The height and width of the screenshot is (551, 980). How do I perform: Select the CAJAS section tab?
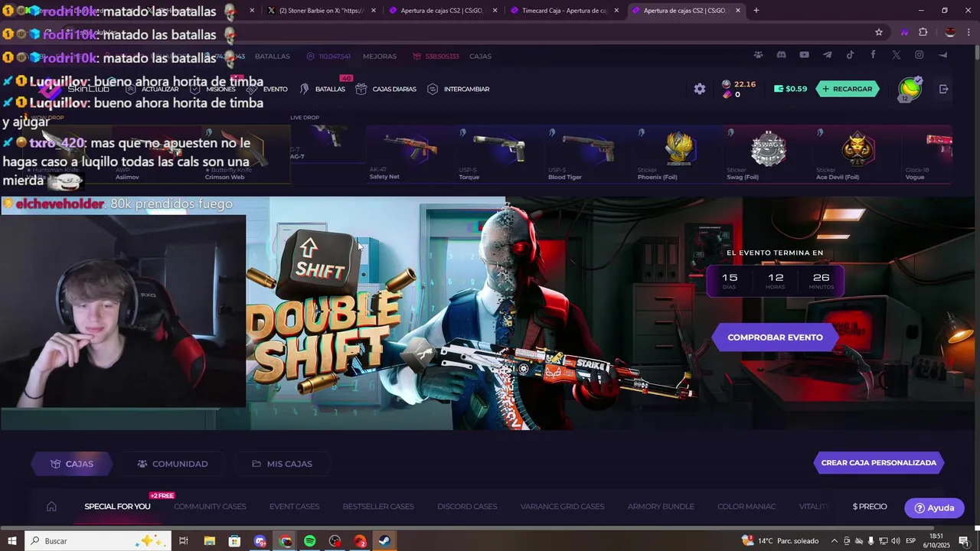point(71,464)
